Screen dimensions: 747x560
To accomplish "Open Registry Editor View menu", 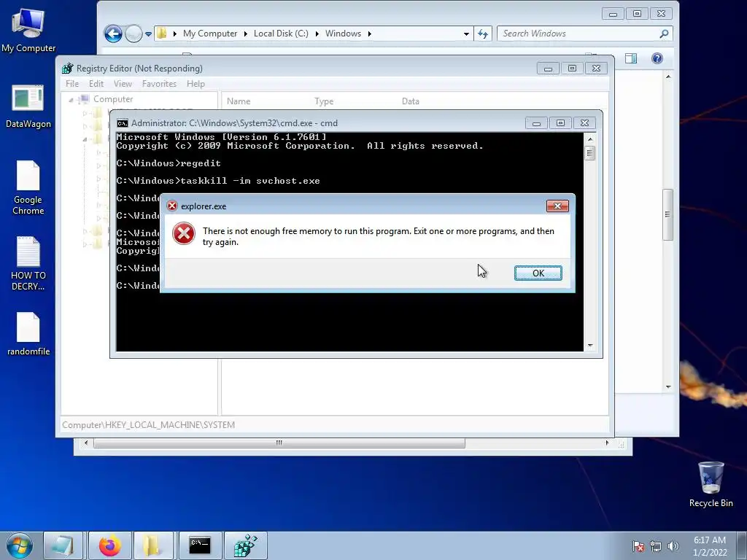I will tap(123, 84).
